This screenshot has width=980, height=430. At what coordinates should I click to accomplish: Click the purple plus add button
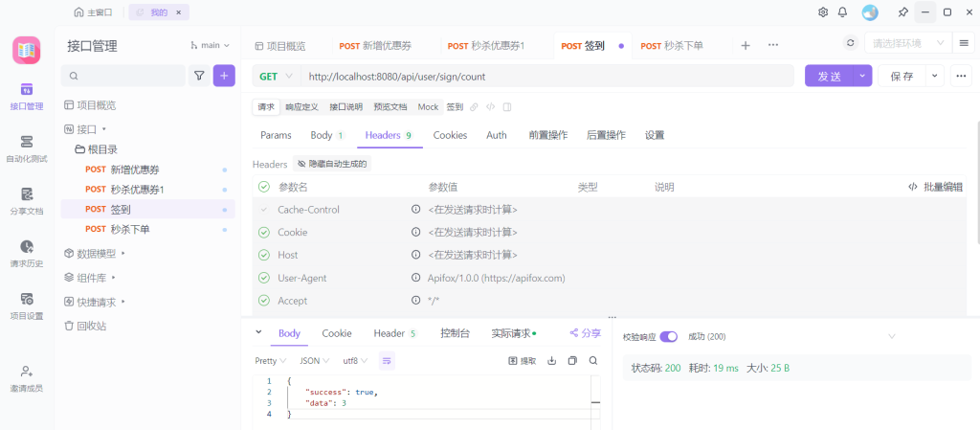point(224,76)
